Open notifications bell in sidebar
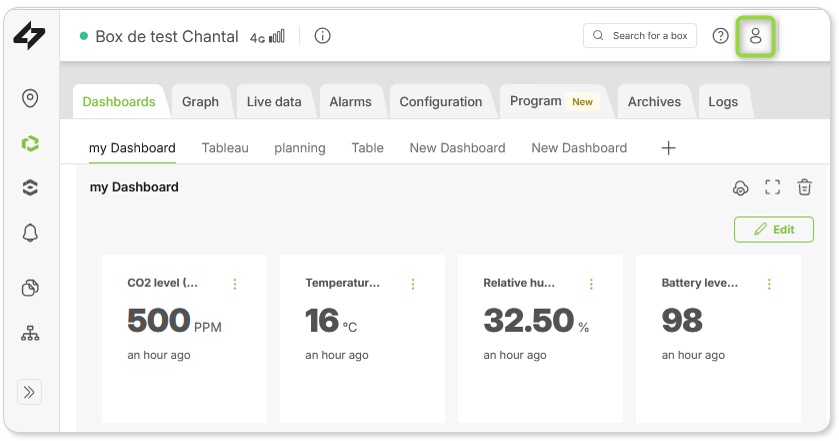Viewport: 839px width, 441px height. (30, 233)
